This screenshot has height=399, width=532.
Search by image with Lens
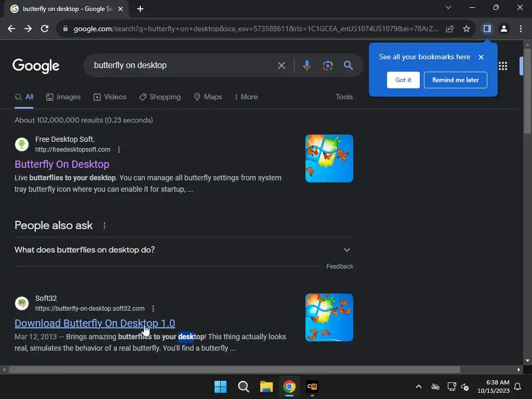(327, 65)
